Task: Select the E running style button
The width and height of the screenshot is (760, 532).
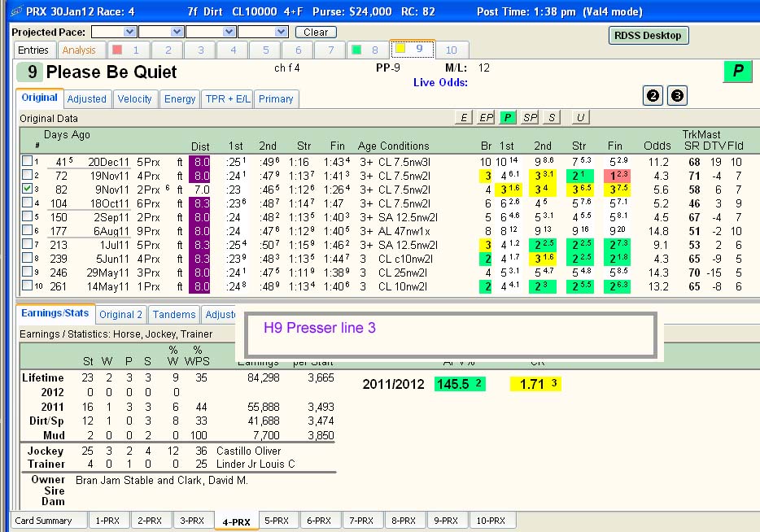Action: [464, 117]
